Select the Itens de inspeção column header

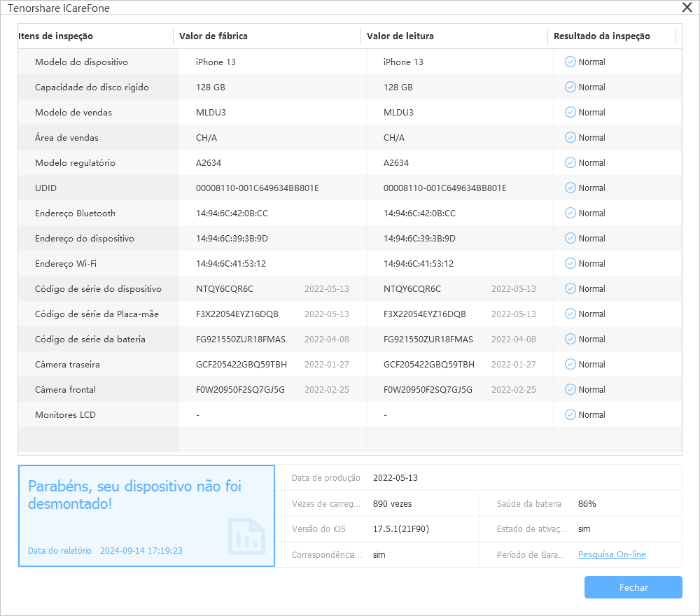56,36
